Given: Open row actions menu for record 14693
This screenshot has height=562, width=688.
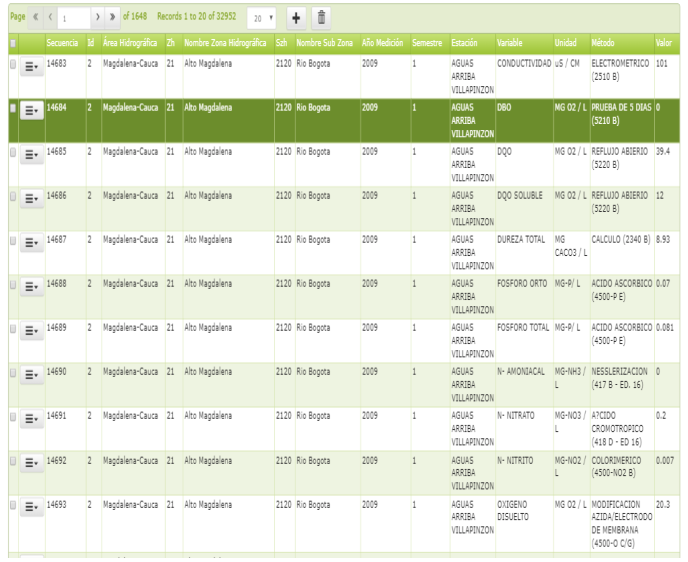Looking at the screenshot, I should click(32, 507).
